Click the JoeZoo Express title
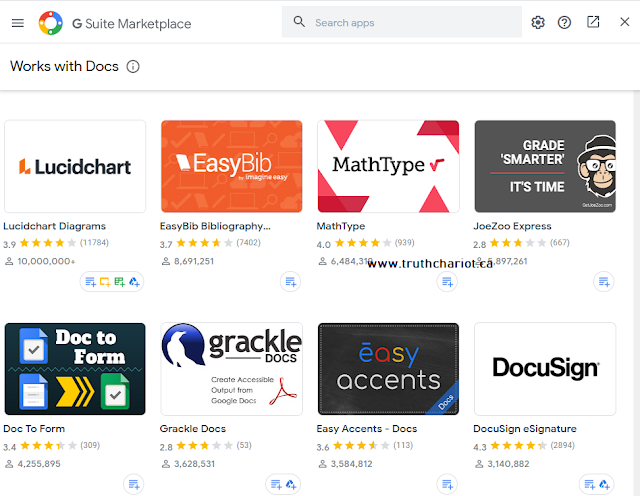The height and width of the screenshot is (496, 640). tap(512, 226)
